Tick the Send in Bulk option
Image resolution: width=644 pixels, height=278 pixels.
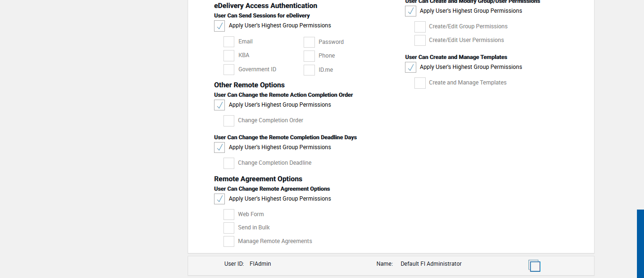pyautogui.click(x=229, y=228)
